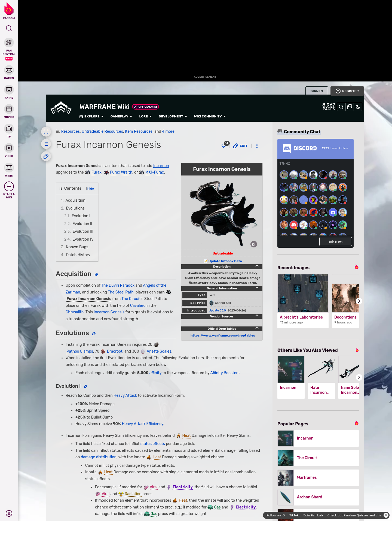Edit the Evolutions section
The image size is (392, 545).
click(x=94, y=334)
